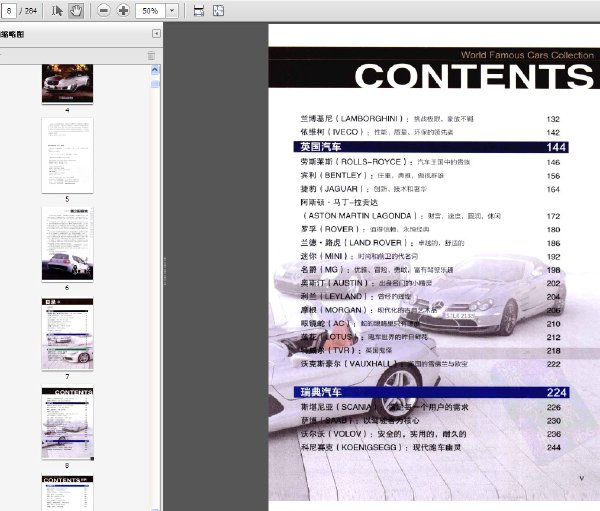Image resolution: width=600 pixels, height=511 pixels.
Task: Click the current page number field
Action: [x=9, y=11]
